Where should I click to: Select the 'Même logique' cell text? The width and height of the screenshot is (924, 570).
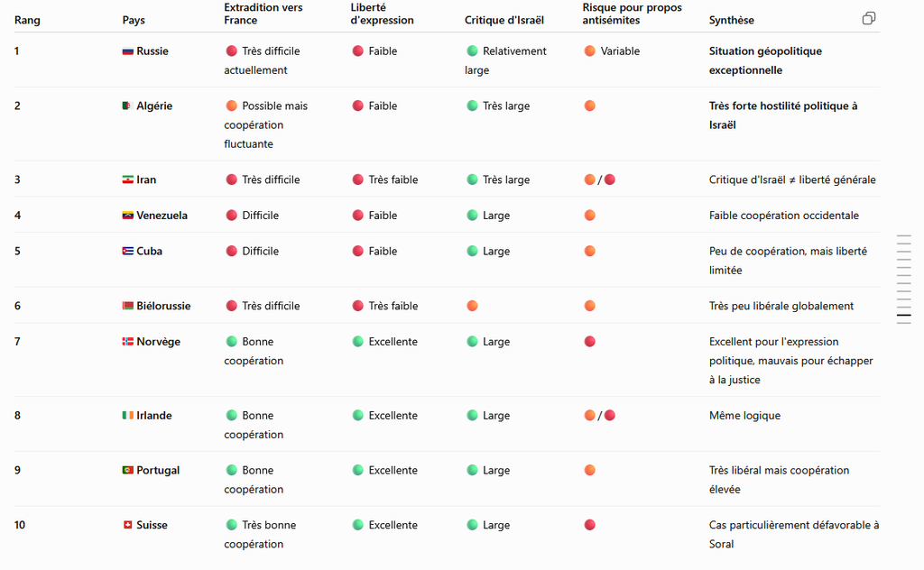744,415
